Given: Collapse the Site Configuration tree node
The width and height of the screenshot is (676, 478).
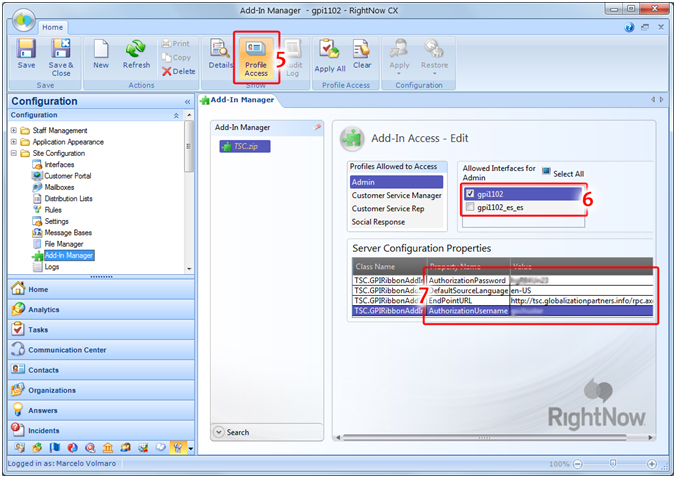Looking at the screenshot, I should (15, 153).
